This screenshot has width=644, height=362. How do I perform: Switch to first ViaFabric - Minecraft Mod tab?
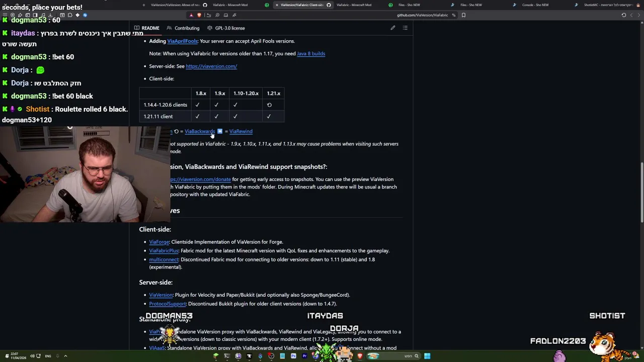230,5
